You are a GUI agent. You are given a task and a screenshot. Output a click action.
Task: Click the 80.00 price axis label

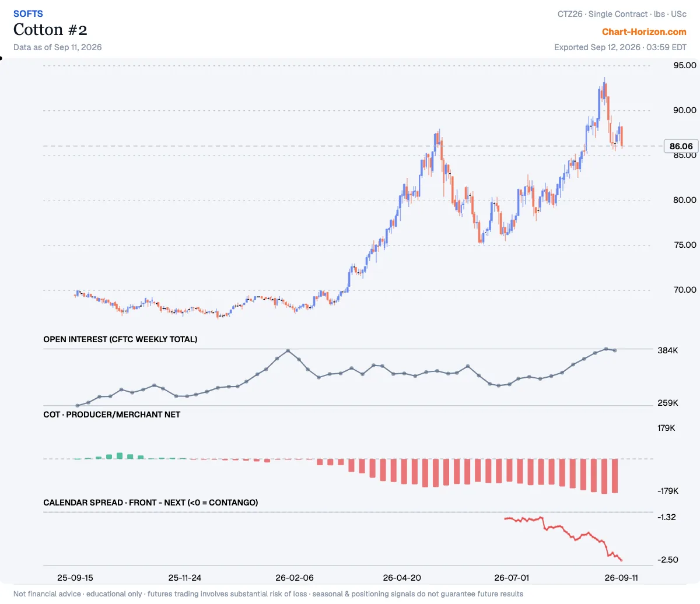point(685,200)
